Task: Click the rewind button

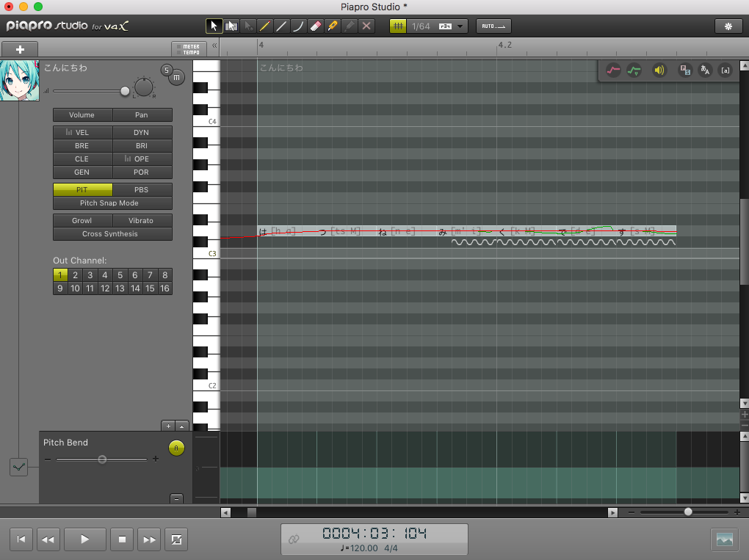Action: click(x=48, y=539)
